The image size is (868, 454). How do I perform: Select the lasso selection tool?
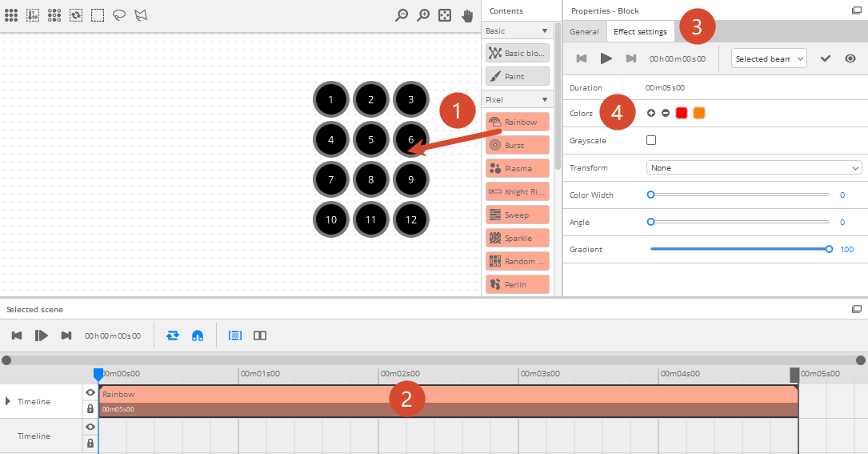coord(118,14)
